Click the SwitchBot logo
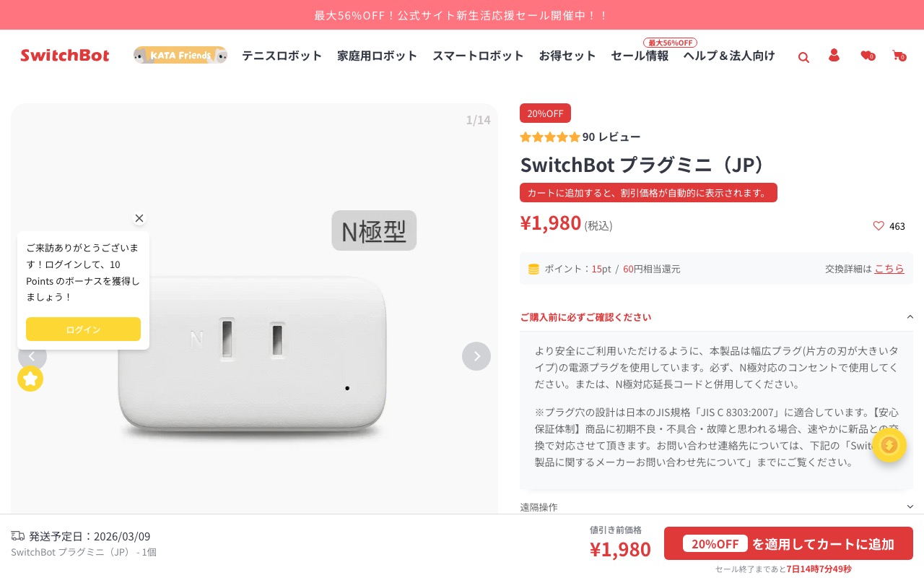Viewport: 924px width, 578px height. pos(64,56)
